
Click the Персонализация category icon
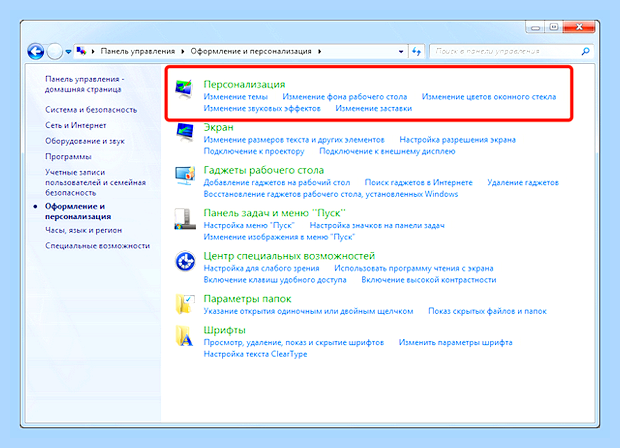[x=184, y=89]
